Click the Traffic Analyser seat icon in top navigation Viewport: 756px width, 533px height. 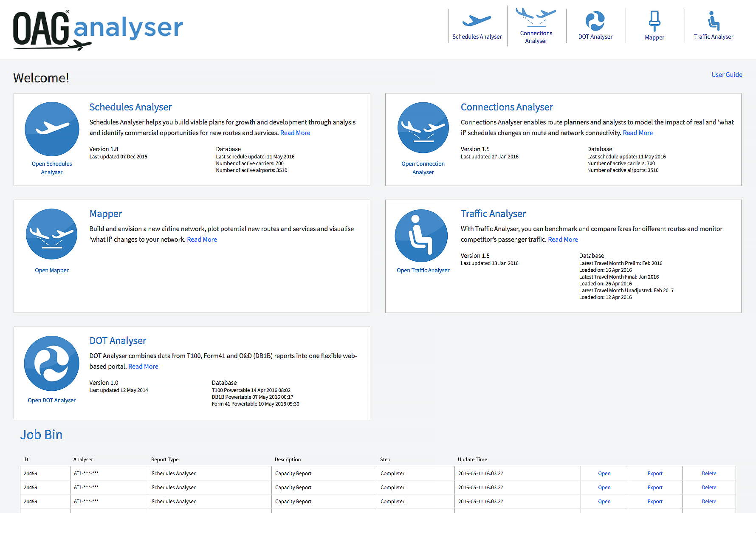[714, 21]
